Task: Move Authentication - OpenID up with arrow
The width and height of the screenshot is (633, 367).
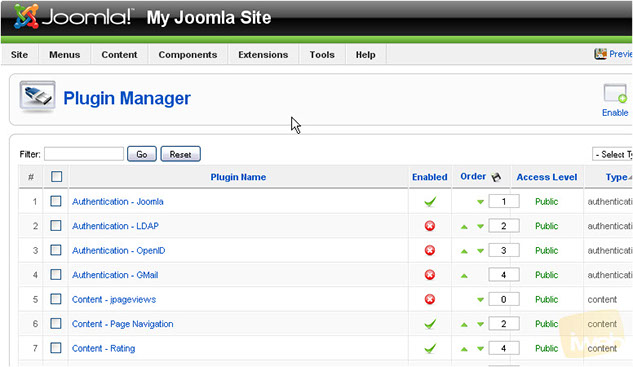Action: point(464,251)
